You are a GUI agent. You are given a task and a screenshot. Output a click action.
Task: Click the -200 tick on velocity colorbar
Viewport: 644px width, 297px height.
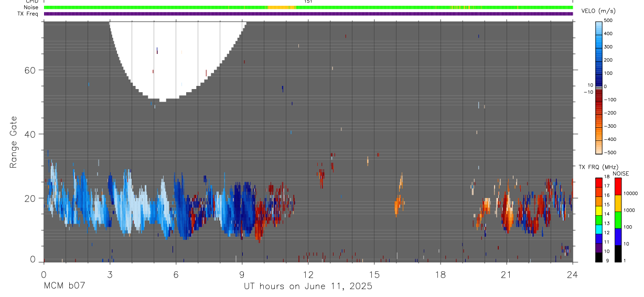610,113
